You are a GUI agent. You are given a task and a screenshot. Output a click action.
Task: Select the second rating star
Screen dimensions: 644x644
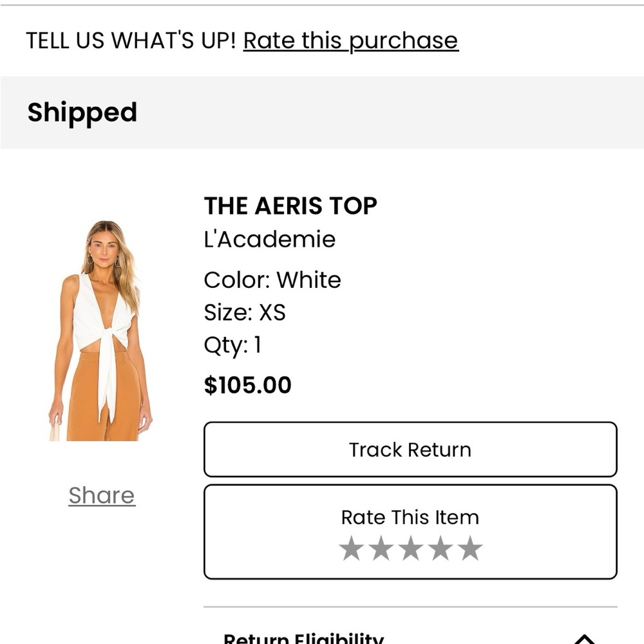(x=381, y=549)
